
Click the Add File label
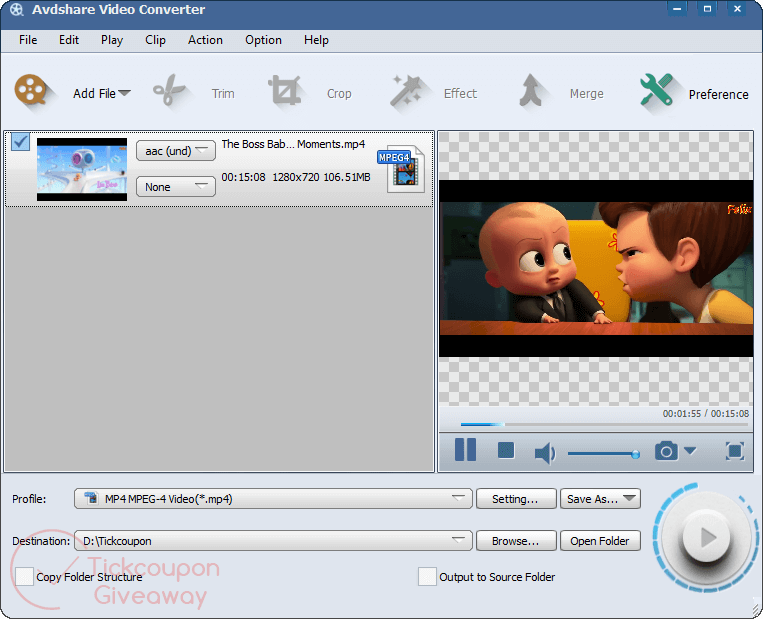click(94, 93)
